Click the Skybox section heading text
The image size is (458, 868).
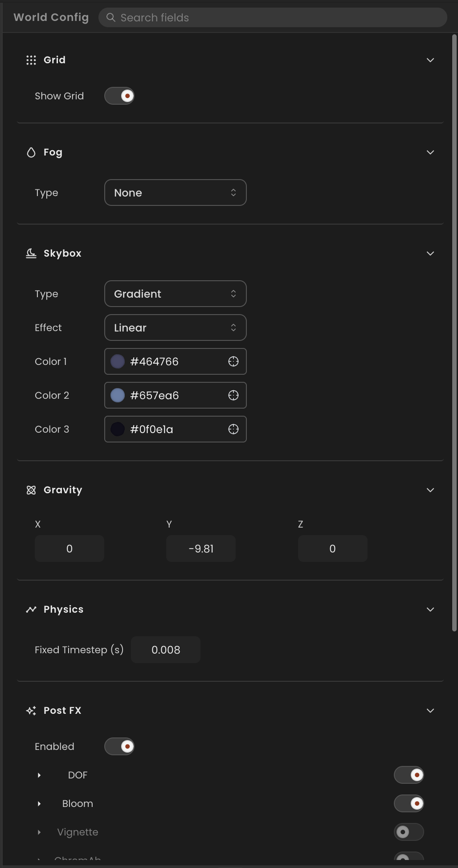tap(62, 254)
